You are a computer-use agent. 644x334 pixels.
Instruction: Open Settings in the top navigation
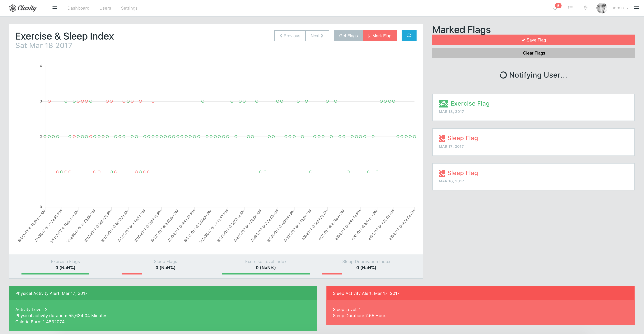129,8
